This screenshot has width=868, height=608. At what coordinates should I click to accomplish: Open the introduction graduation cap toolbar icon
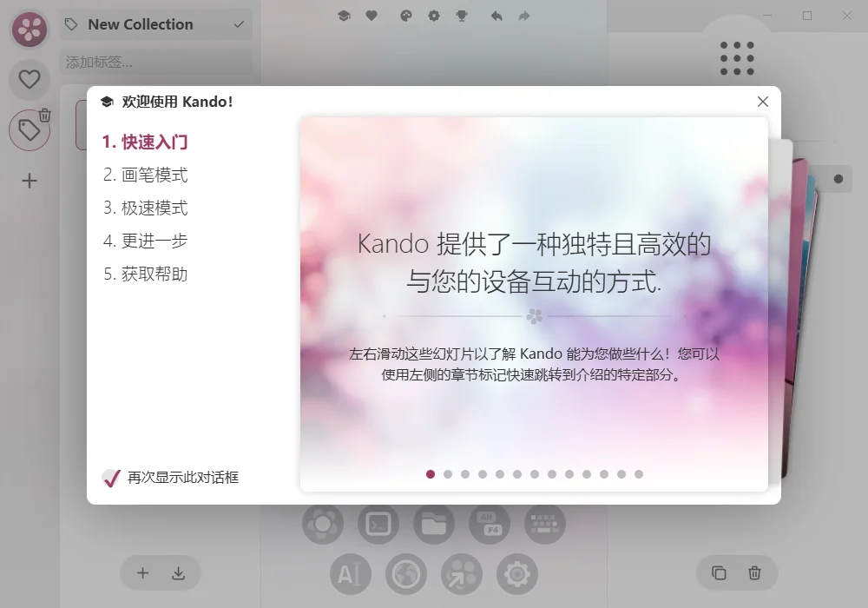[x=344, y=16]
